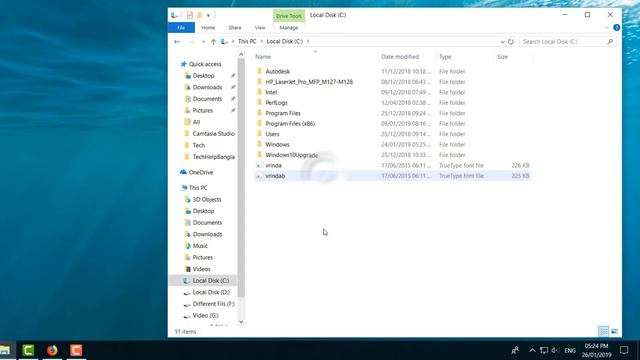
Task: Switch to Details view layout button
Action: 603,331
